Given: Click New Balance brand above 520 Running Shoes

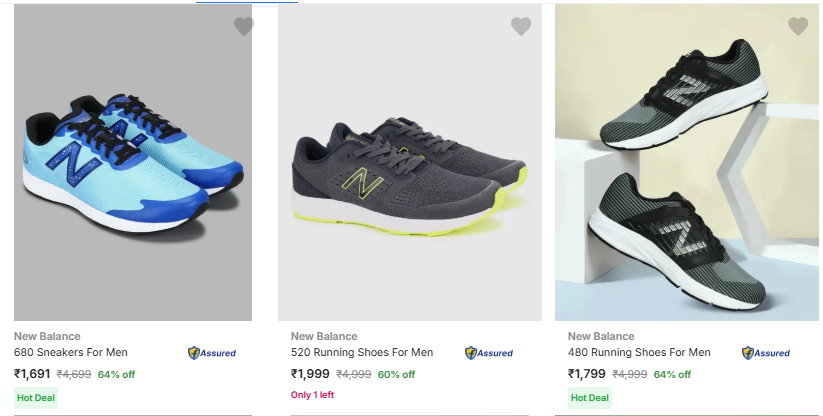Looking at the screenshot, I should pos(324,336).
